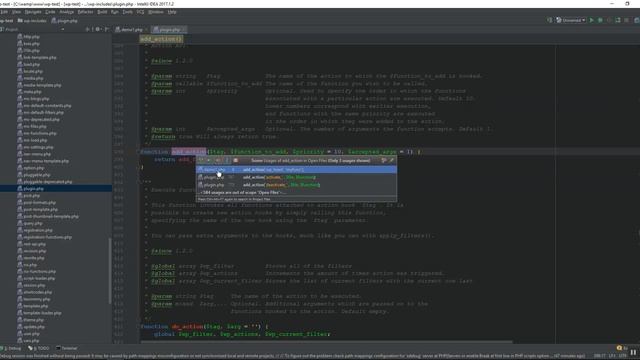640x360 pixels.
Task: Open the Window menu
Action: 156,12
